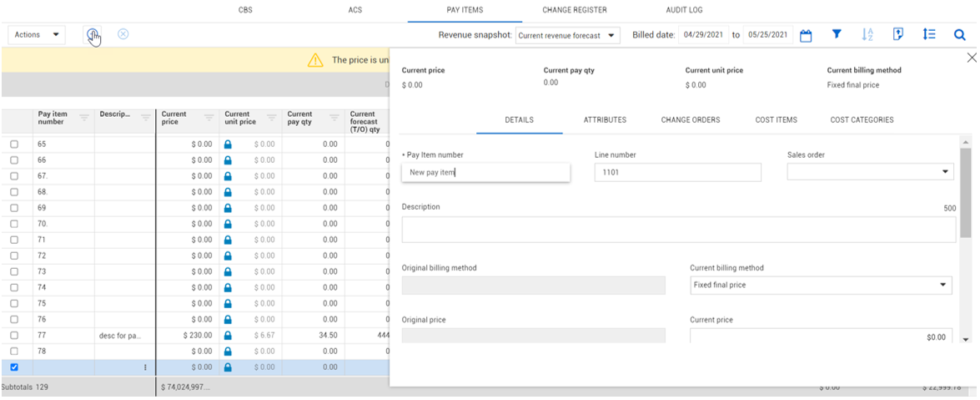Open the filter funnel icon
The image size is (980, 400).
[837, 34]
